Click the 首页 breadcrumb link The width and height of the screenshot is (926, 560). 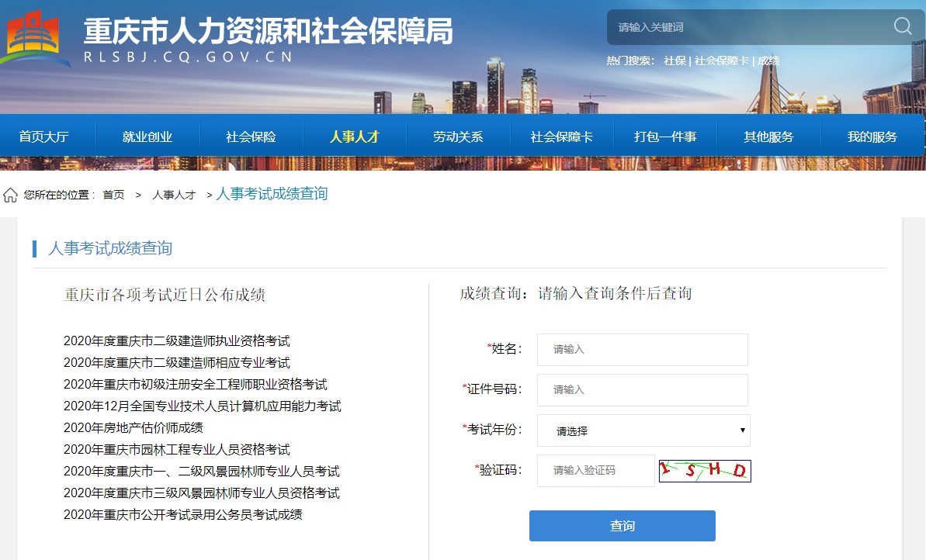(x=115, y=195)
